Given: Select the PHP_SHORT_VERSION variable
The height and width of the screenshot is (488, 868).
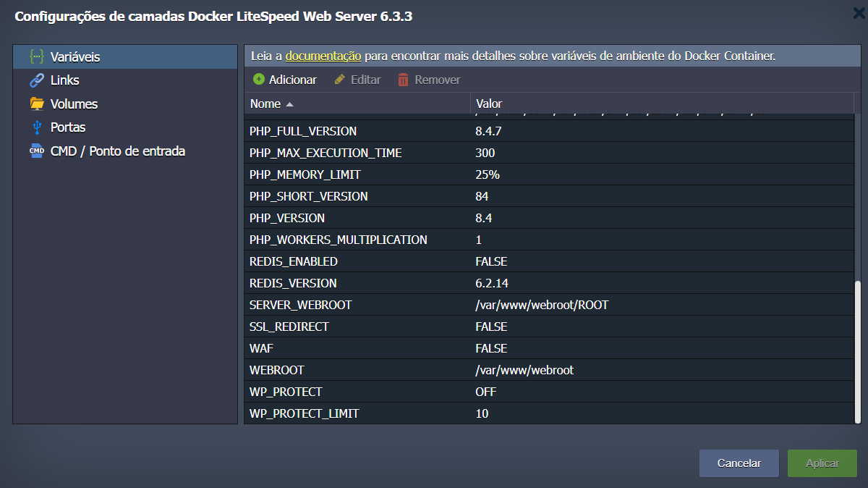Looking at the screenshot, I should (x=309, y=196).
